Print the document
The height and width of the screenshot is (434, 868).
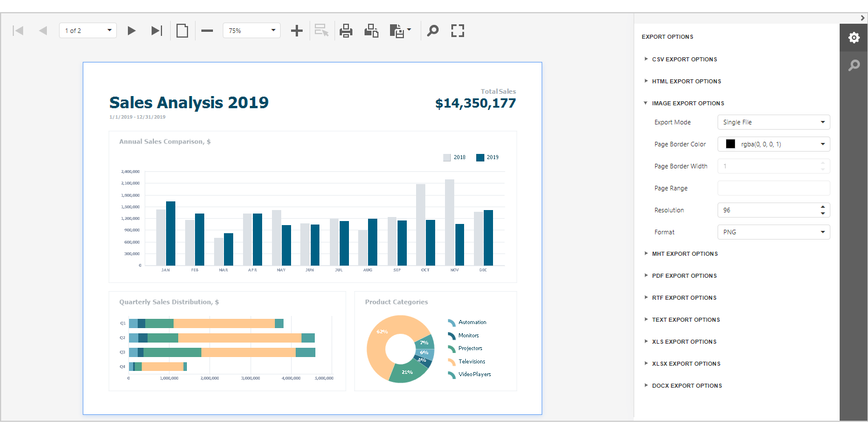tap(345, 30)
